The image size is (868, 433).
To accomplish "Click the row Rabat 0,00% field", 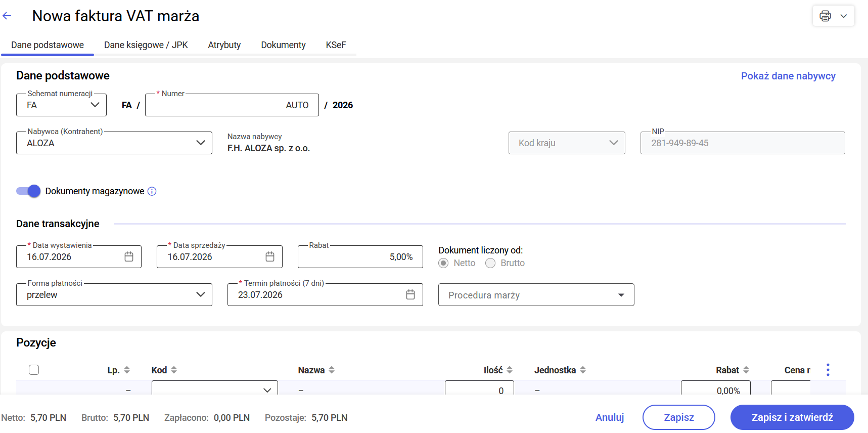I will pos(716,388).
